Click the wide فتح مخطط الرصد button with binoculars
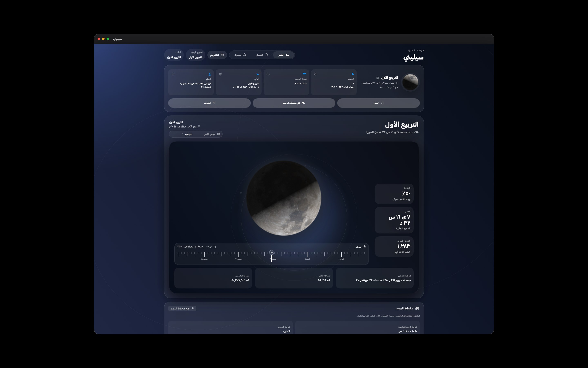 point(294,103)
